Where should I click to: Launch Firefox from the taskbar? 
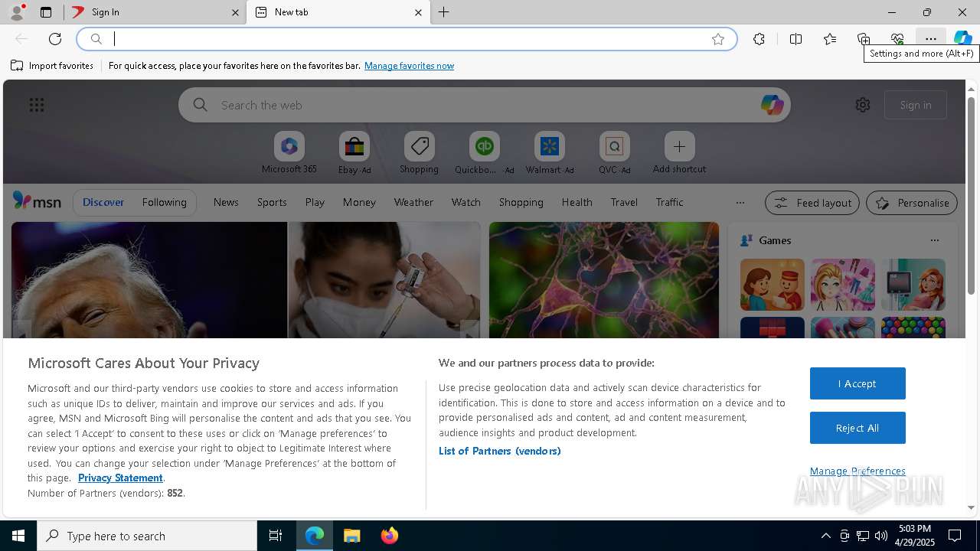tap(389, 536)
